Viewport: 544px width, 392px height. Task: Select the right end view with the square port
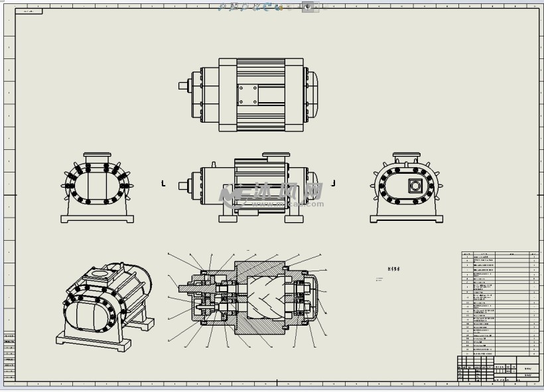point(406,187)
